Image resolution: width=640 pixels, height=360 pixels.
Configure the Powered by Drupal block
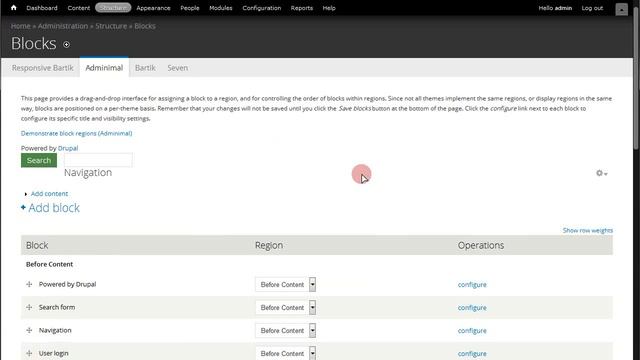pyautogui.click(x=472, y=284)
